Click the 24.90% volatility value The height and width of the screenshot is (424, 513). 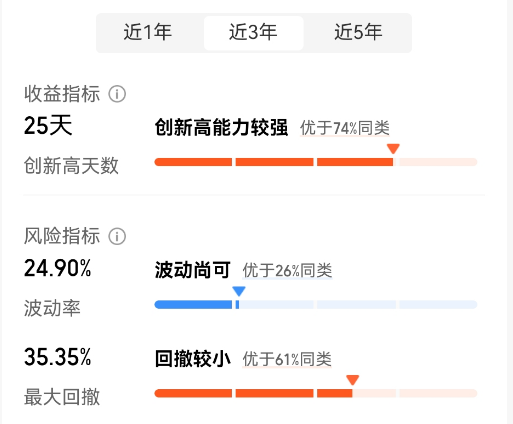coord(57,268)
